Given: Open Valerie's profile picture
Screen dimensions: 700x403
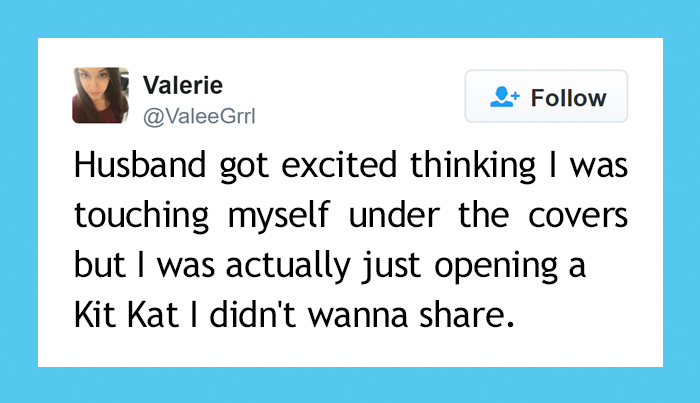Looking at the screenshot, I should [100, 95].
